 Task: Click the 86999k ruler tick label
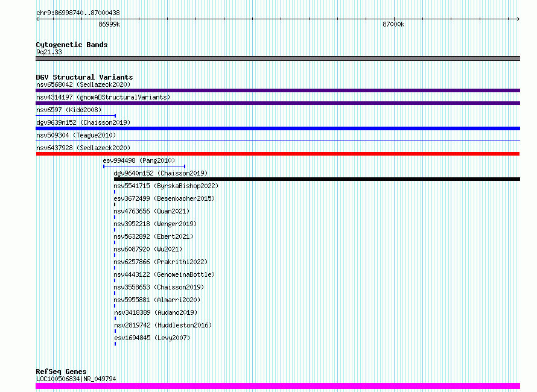[109, 24]
